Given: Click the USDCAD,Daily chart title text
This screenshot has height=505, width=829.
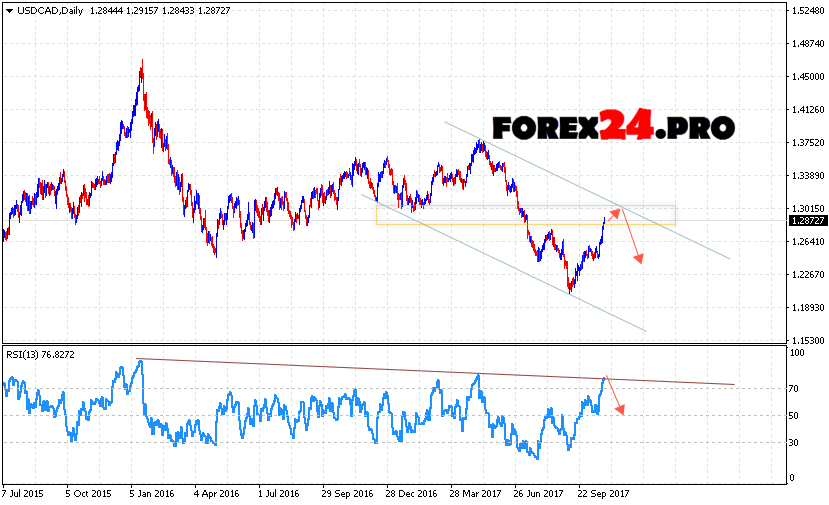Looking at the screenshot, I should (50, 9).
